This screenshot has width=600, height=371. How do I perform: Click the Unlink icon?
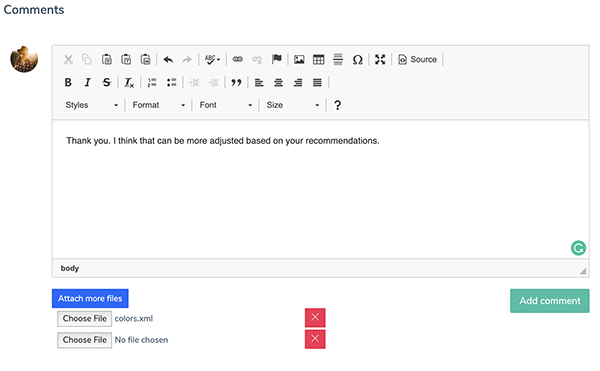[257, 59]
